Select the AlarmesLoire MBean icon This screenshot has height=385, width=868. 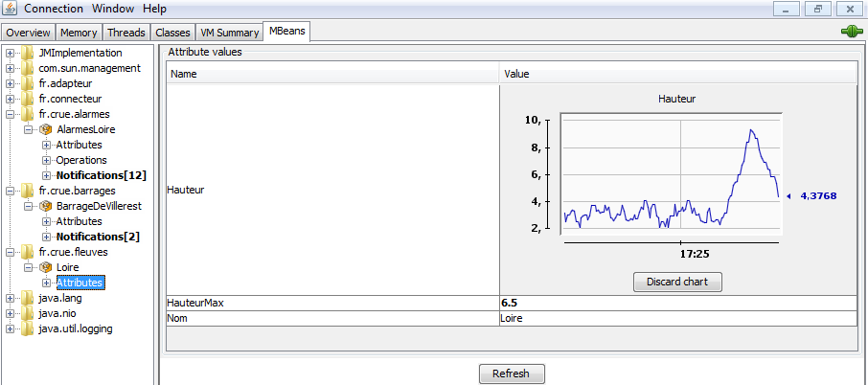click(x=45, y=129)
